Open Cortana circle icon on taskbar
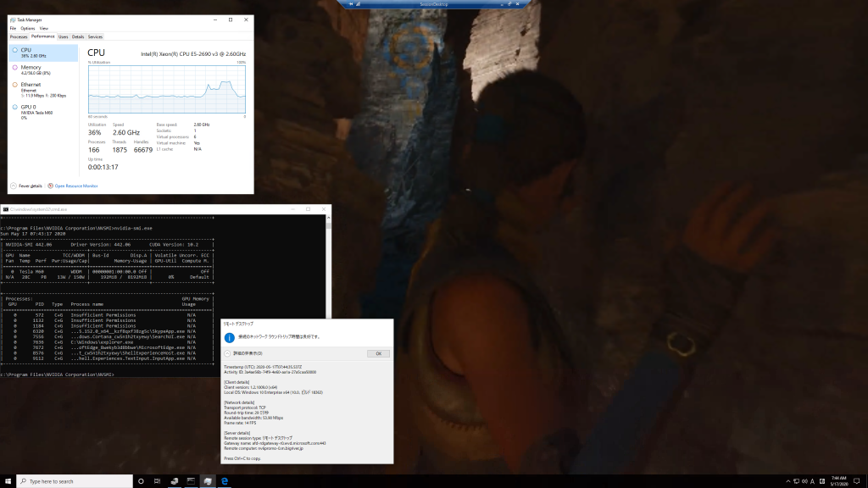868x488 pixels. 141,481
